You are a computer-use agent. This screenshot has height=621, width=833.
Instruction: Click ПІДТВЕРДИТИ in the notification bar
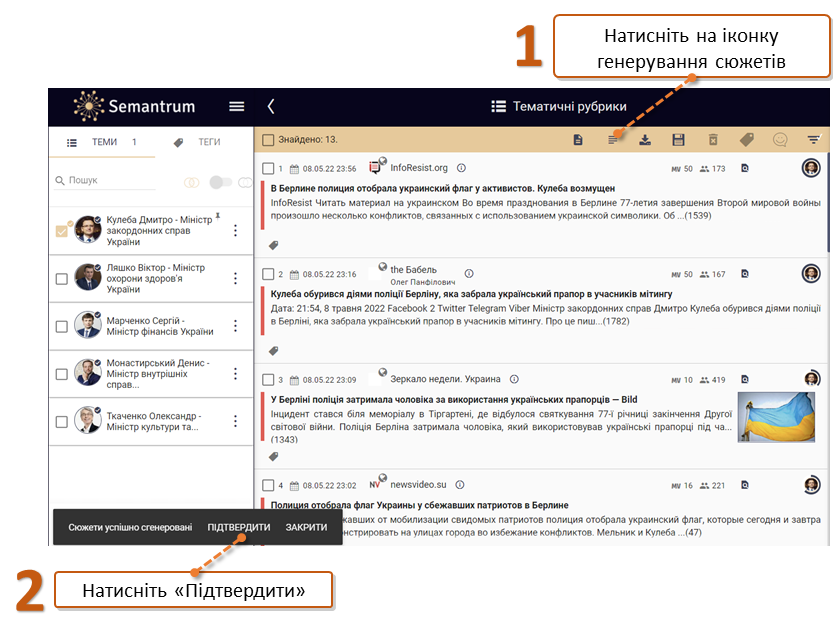(x=239, y=528)
